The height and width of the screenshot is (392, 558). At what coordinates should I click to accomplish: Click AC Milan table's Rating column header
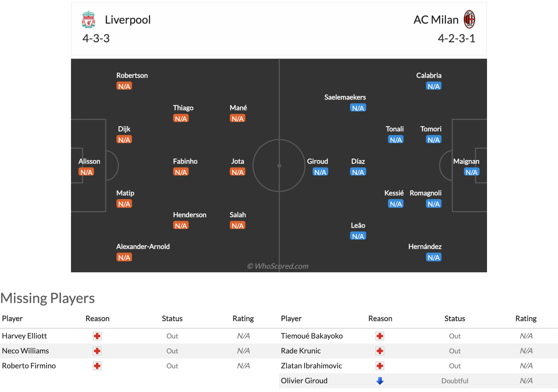tap(526, 319)
